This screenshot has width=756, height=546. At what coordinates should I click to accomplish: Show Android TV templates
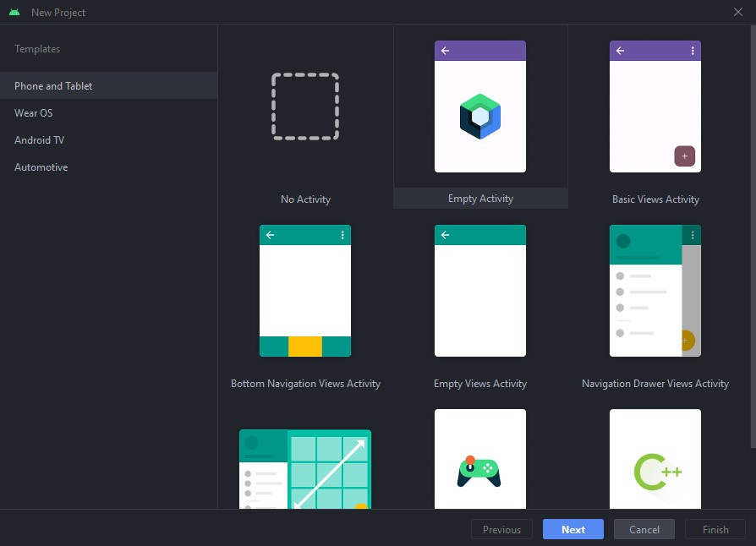click(39, 140)
